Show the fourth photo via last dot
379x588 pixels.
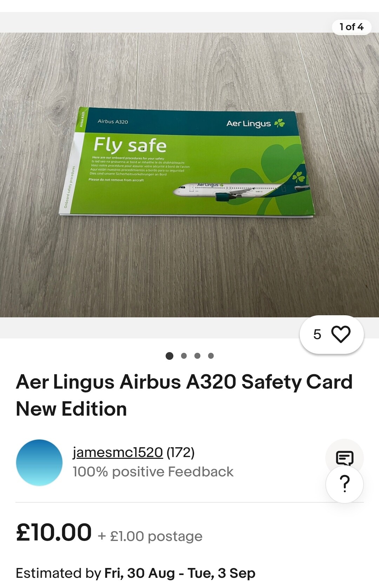click(211, 356)
